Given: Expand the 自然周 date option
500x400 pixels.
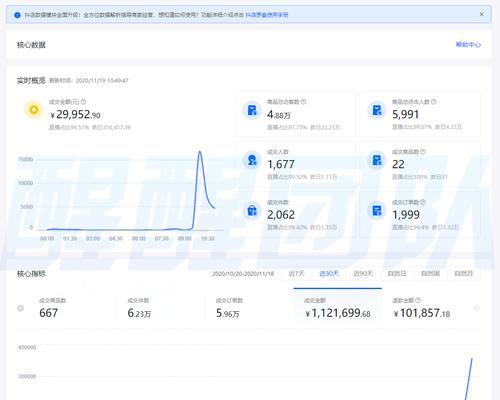Looking at the screenshot, I should pyautogui.click(x=430, y=273).
